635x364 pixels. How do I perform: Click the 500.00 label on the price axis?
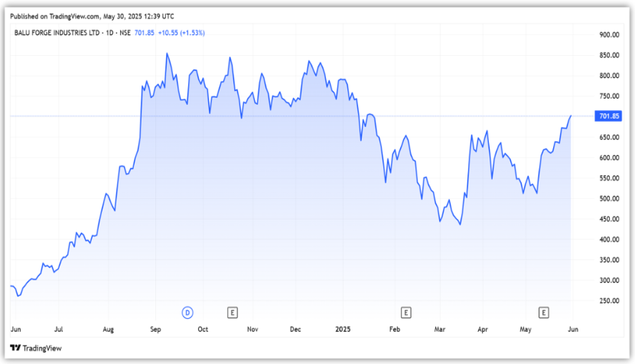tap(609, 199)
